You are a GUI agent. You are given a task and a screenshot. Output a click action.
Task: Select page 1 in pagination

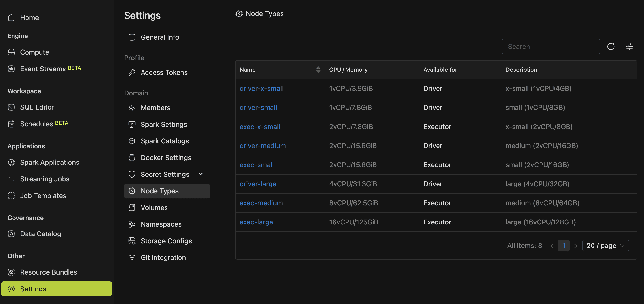pyautogui.click(x=564, y=245)
